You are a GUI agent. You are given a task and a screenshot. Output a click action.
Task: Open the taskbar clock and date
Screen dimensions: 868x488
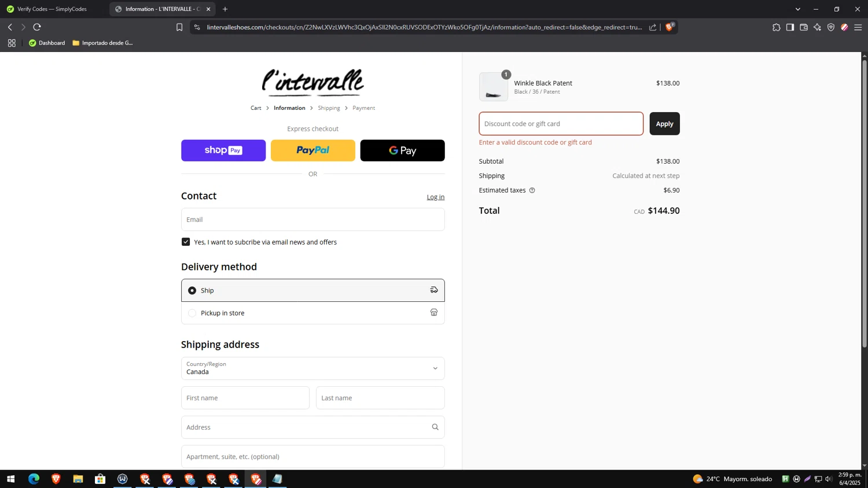[x=850, y=479]
